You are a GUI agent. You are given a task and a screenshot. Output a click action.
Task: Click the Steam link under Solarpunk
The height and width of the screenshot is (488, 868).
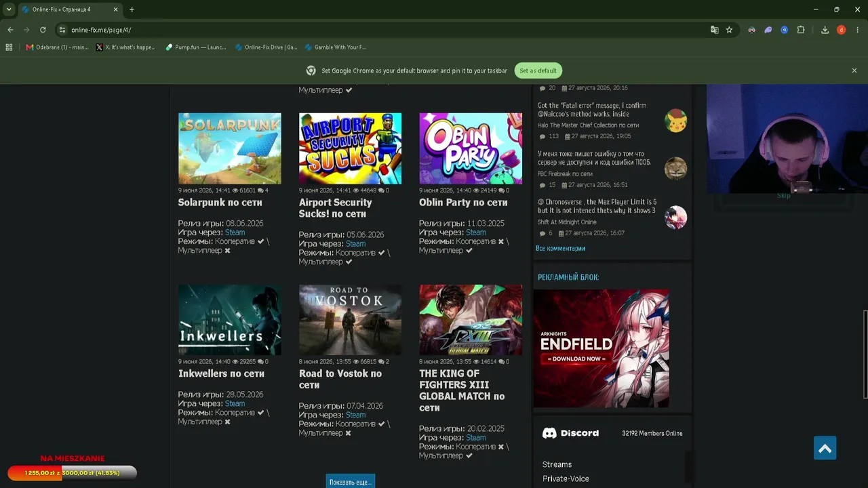click(235, 232)
